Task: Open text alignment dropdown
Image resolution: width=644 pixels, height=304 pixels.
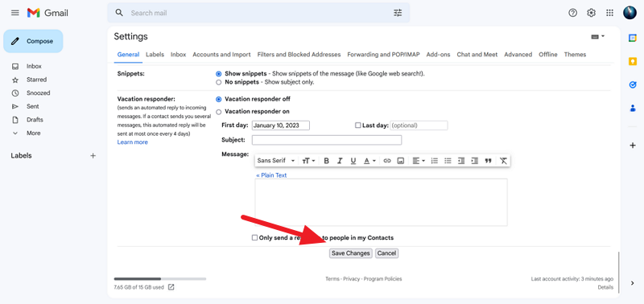Action: tap(419, 161)
